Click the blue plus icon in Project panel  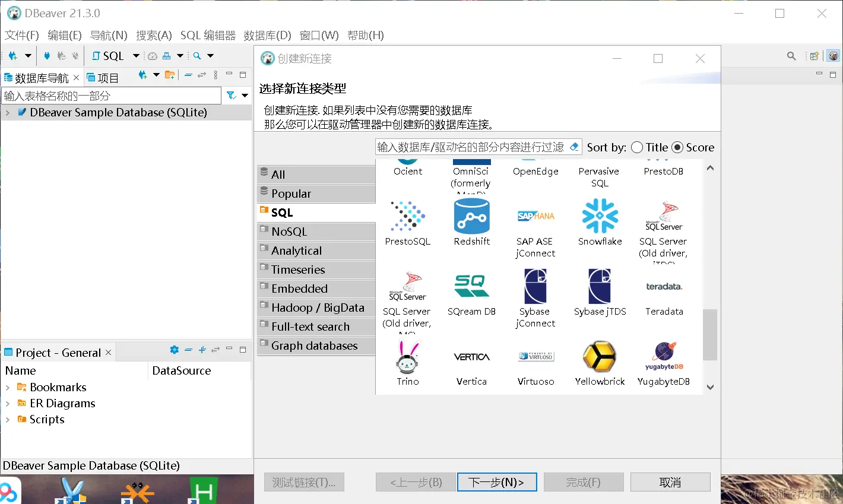coord(202,350)
